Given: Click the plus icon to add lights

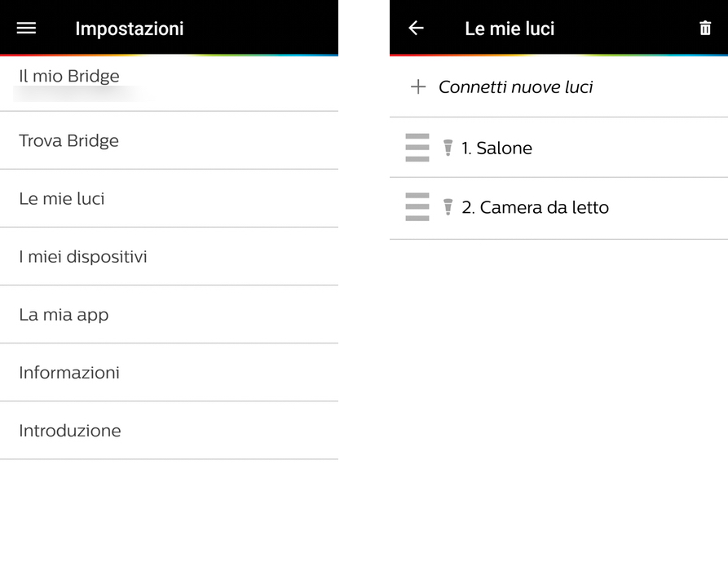Looking at the screenshot, I should pyautogui.click(x=418, y=86).
